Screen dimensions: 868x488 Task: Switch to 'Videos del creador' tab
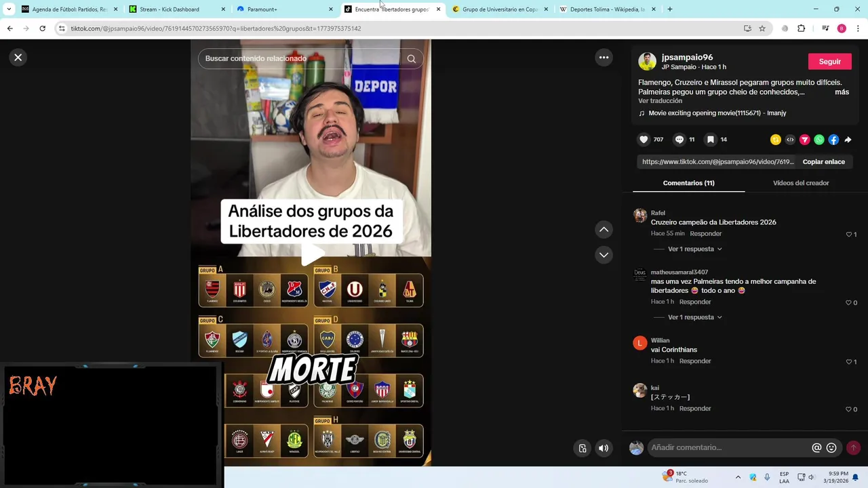(801, 183)
